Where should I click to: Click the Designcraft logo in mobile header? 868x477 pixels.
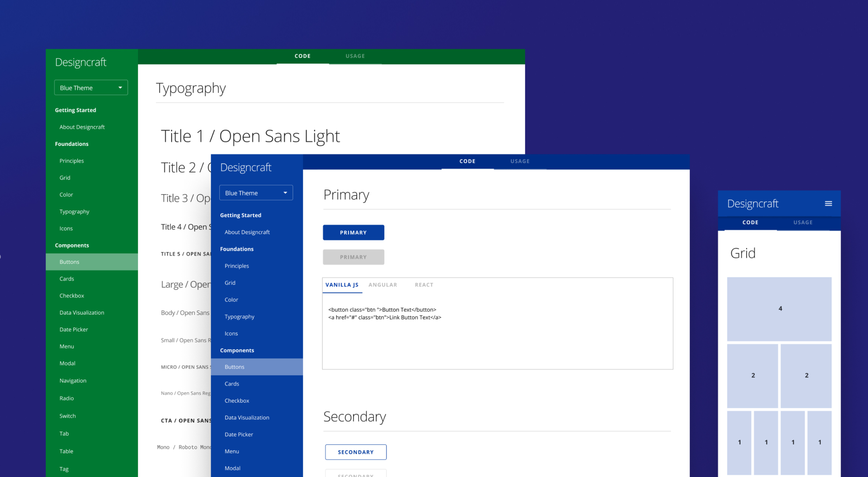click(752, 204)
